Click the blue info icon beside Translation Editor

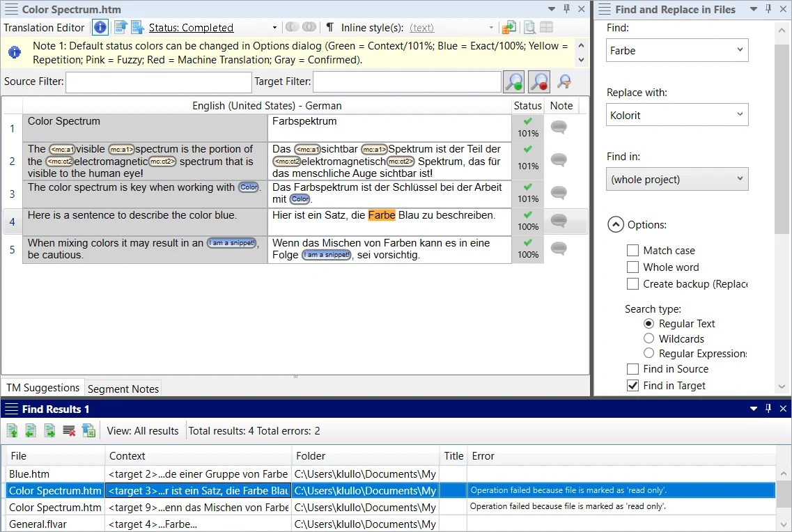coord(100,27)
